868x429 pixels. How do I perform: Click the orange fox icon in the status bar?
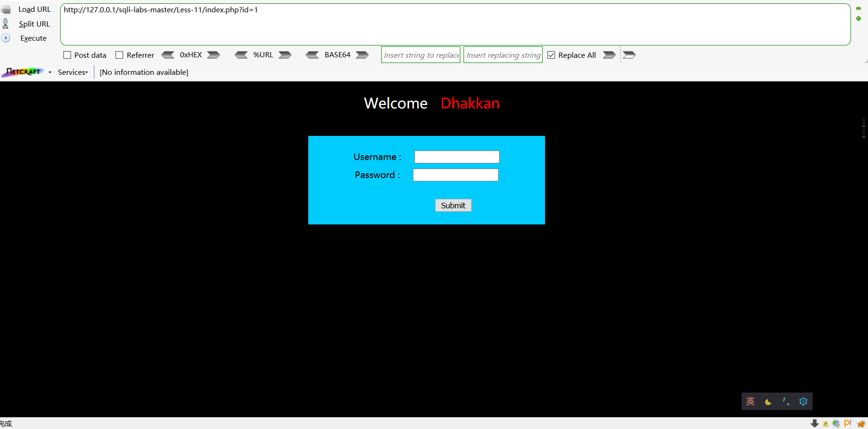pos(861,423)
